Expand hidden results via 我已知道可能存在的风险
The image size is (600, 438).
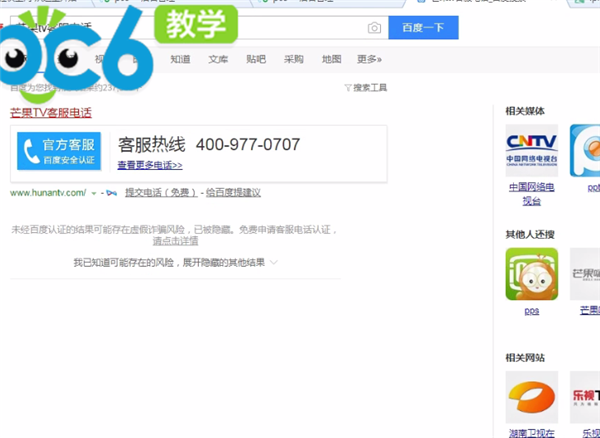(x=175, y=263)
